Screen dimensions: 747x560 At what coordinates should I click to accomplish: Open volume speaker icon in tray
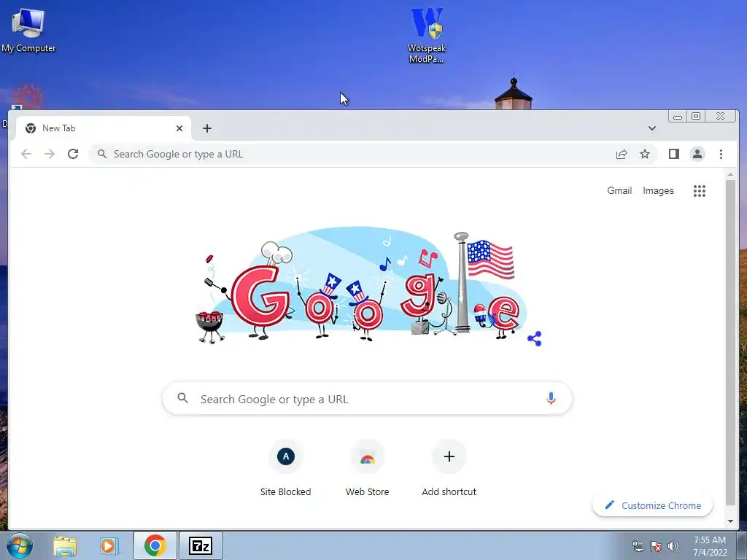tap(673, 546)
